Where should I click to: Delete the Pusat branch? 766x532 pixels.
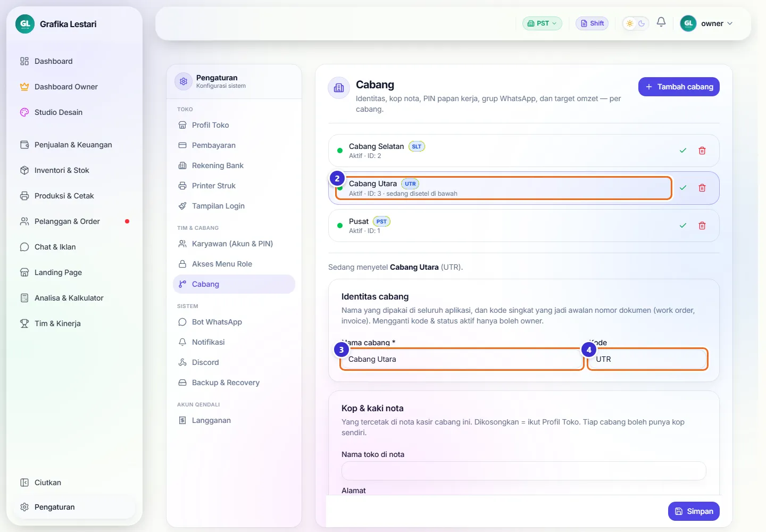[702, 226]
